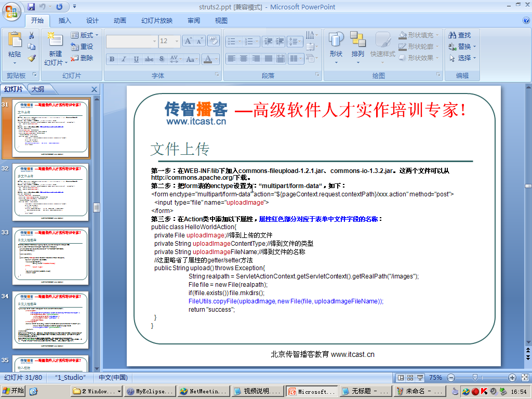Increase list indent level icon

pyautogui.click(x=280, y=42)
